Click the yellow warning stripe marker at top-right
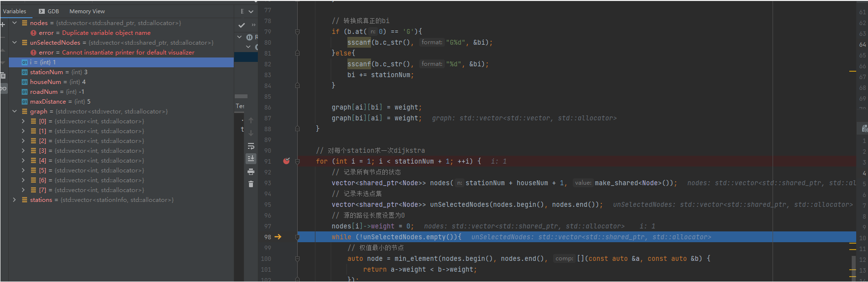The image size is (868, 282). [853, 71]
